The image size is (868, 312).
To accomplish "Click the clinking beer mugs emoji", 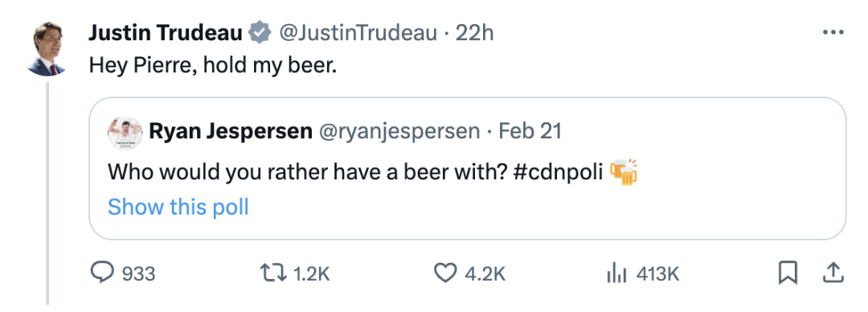I will click(x=624, y=171).
